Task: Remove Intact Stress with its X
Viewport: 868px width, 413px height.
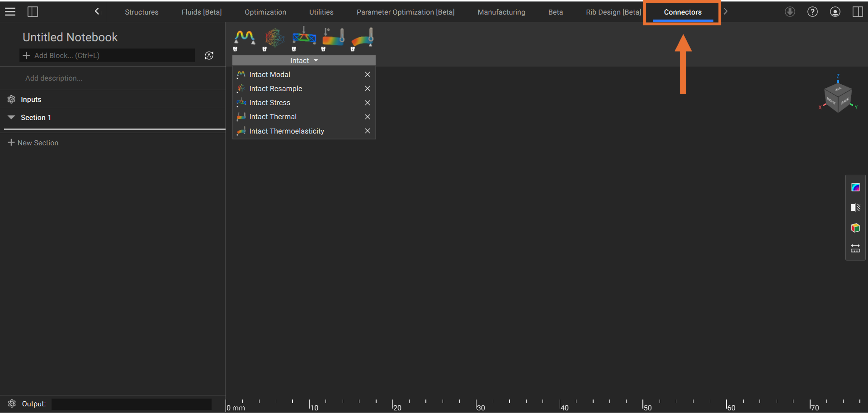Action: point(368,103)
